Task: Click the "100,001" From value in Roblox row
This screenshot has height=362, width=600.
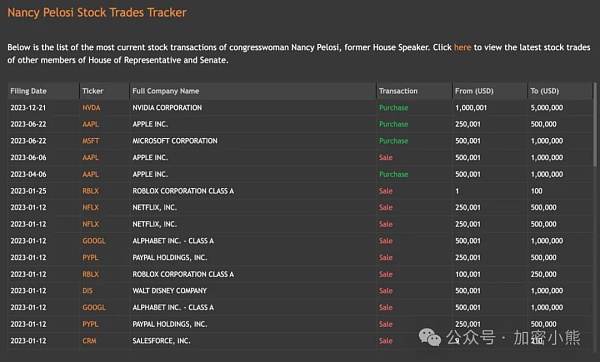Action: click(468, 274)
